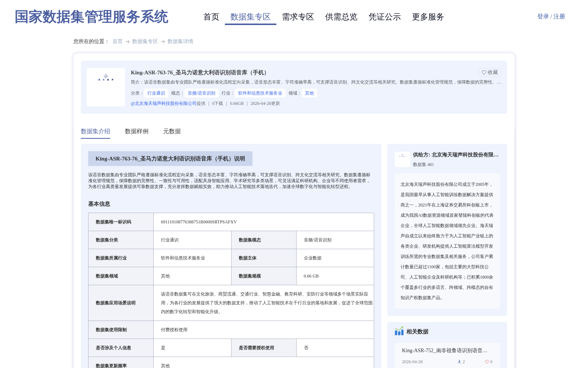Click the dataset logo thumbnail
This screenshot has height=368, width=588.
coord(106,87)
